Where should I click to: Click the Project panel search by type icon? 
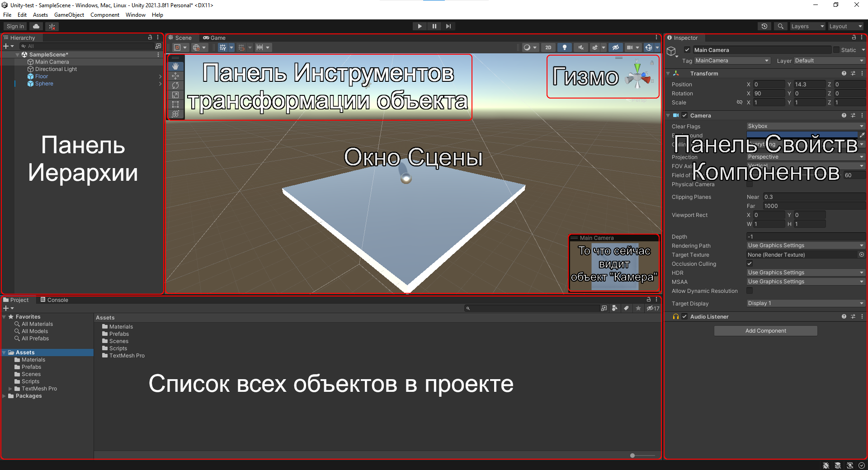[615, 308]
